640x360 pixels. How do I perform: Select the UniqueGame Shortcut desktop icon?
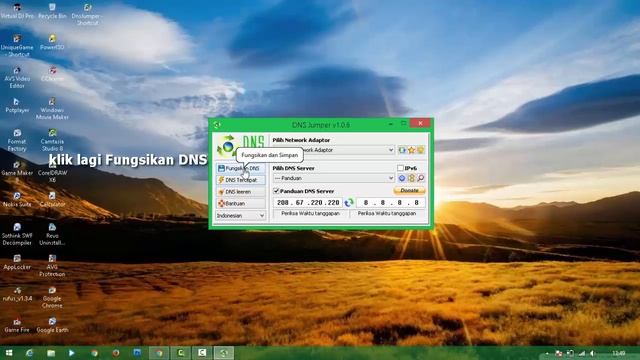tap(17, 46)
